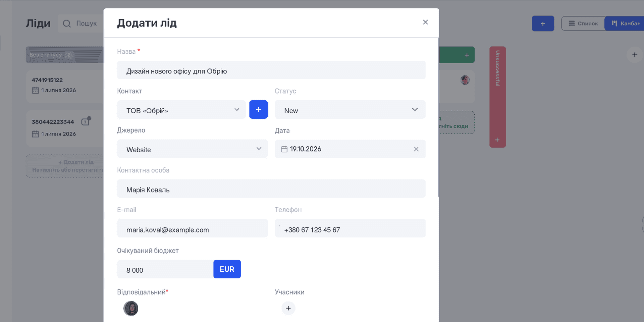644x322 pixels.
Task: Click calendar icon on lead 380442223344
Action: pos(35,134)
